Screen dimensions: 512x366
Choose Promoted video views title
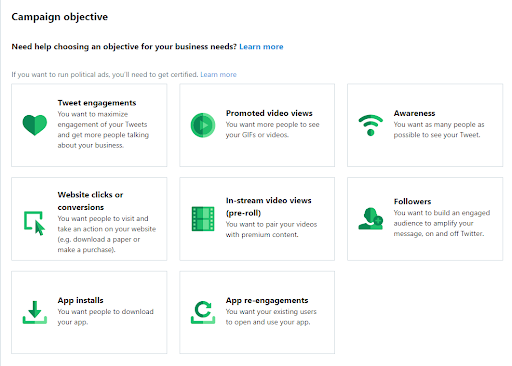[x=269, y=113]
